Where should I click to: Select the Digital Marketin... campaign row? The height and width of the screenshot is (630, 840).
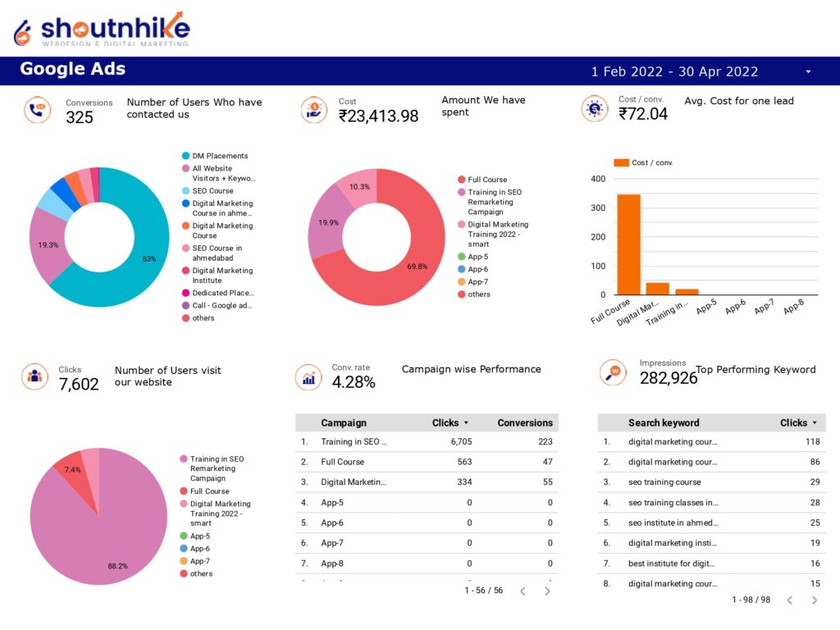pos(427,482)
